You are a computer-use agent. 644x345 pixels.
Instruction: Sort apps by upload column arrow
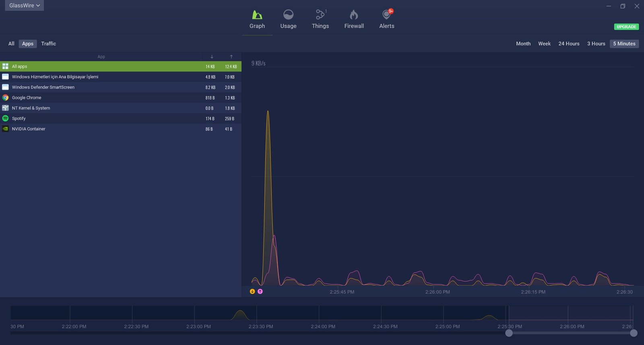tap(231, 57)
